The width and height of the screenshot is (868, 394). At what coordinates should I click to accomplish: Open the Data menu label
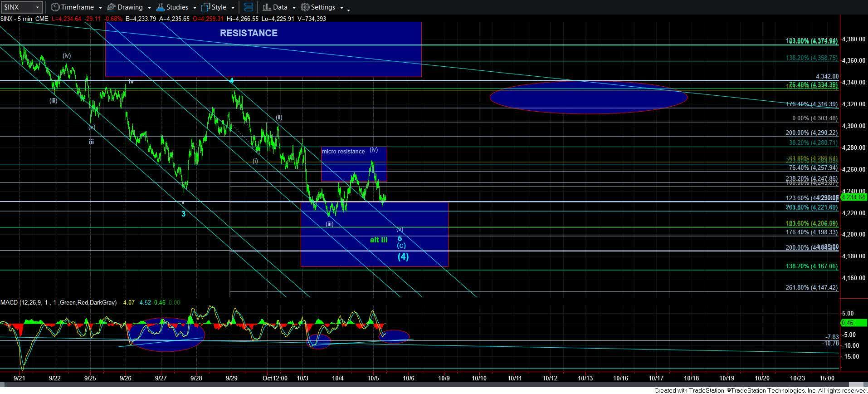coord(280,7)
